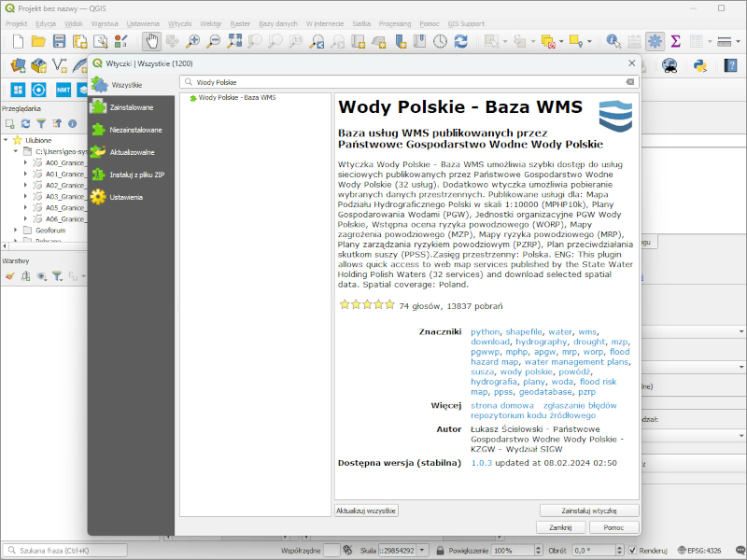Click the 1.0.3 version link
This screenshot has height=560, width=747.
click(481, 463)
